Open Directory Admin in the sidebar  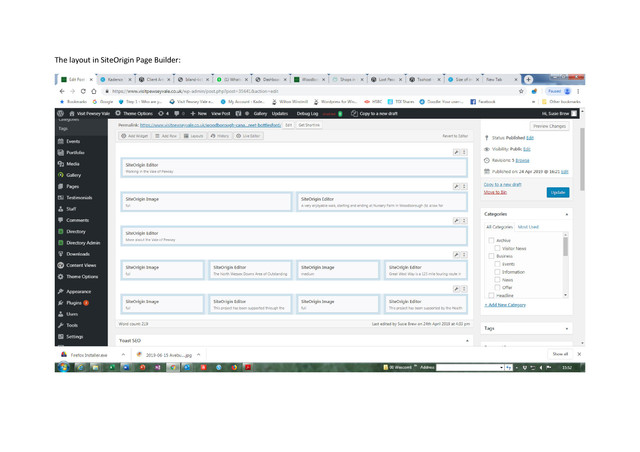(81, 243)
